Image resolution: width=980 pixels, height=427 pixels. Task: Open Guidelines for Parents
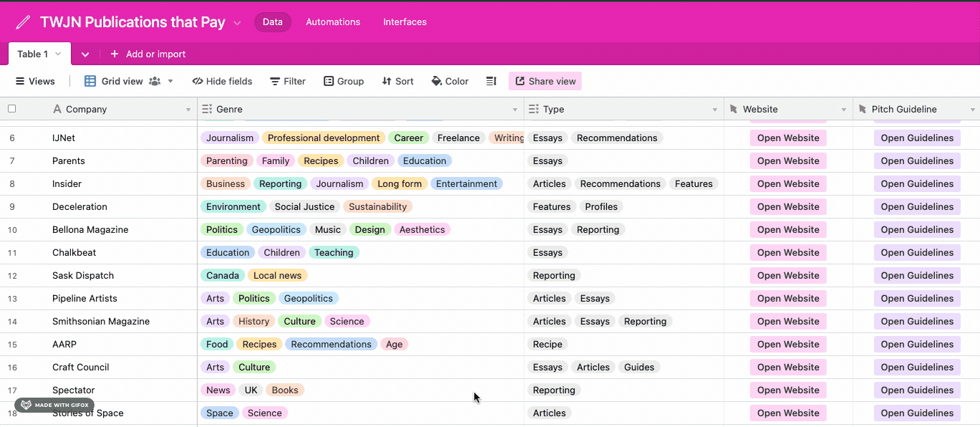pyautogui.click(x=917, y=160)
